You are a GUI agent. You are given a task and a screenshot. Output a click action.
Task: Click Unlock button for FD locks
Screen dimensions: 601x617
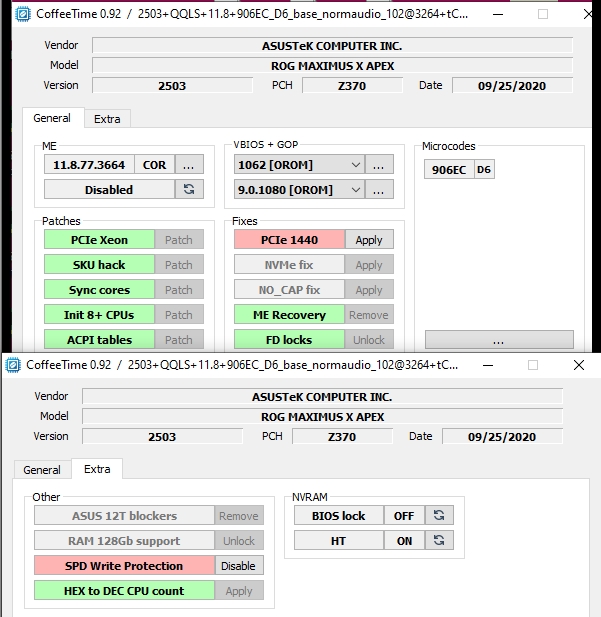click(x=369, y=340)
